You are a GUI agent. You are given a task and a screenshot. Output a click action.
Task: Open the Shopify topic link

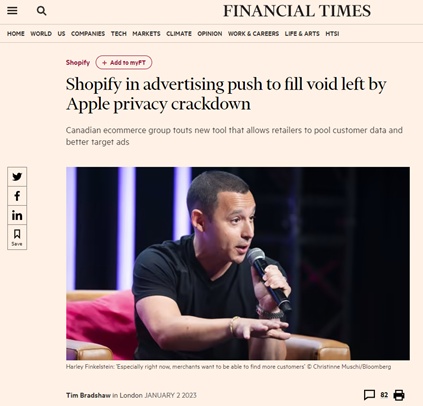(x=78, y=63)
